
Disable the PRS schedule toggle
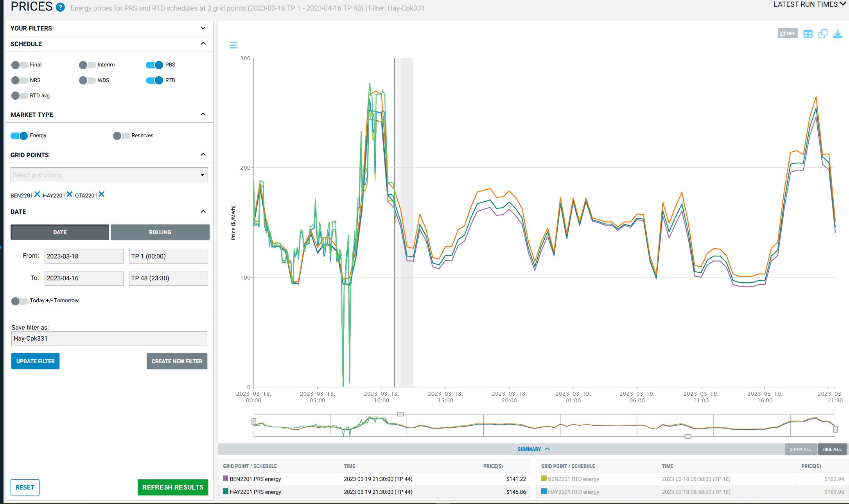154,65
